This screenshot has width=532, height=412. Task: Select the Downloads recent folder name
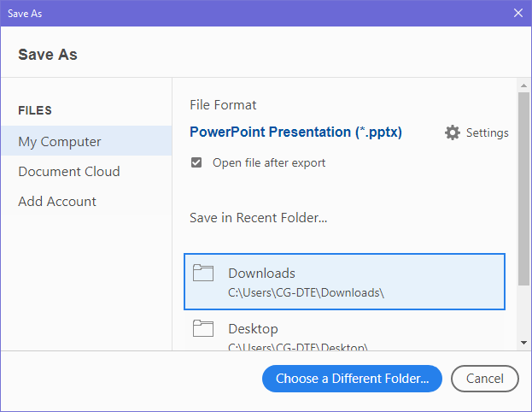(261, 273)
